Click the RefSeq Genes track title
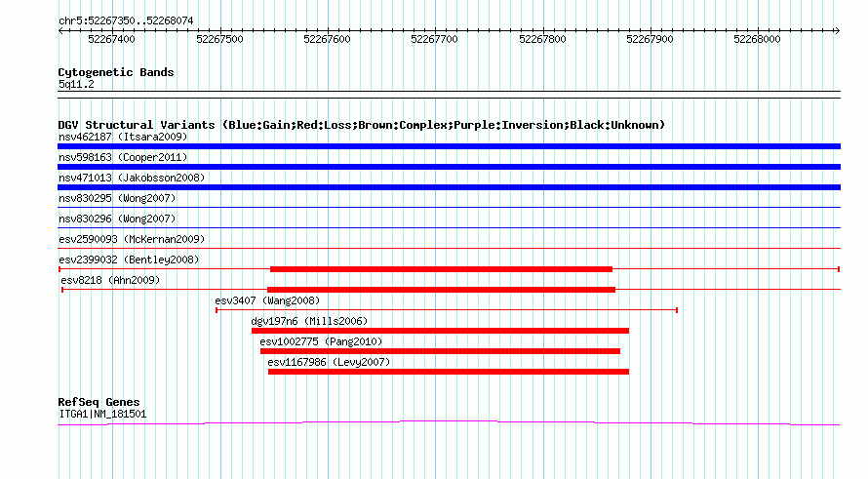This screenshot has height=479, width=868. point(99,402)
